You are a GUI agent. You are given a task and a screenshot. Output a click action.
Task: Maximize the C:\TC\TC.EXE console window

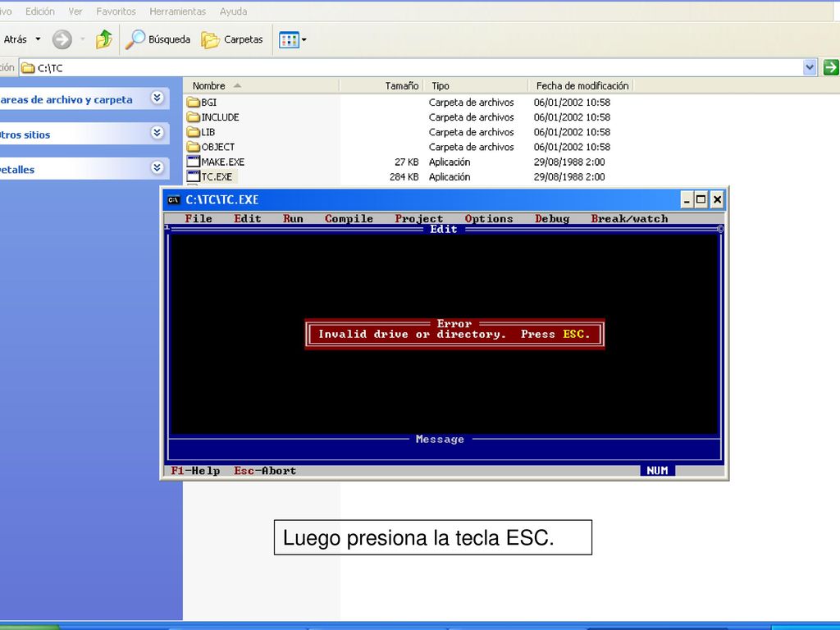(x=701, y=200)
